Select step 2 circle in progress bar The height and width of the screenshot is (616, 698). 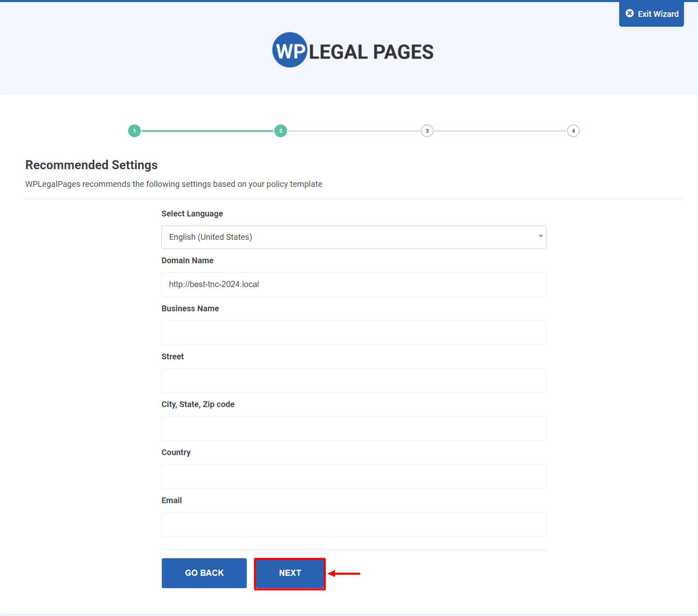[281, 131]
